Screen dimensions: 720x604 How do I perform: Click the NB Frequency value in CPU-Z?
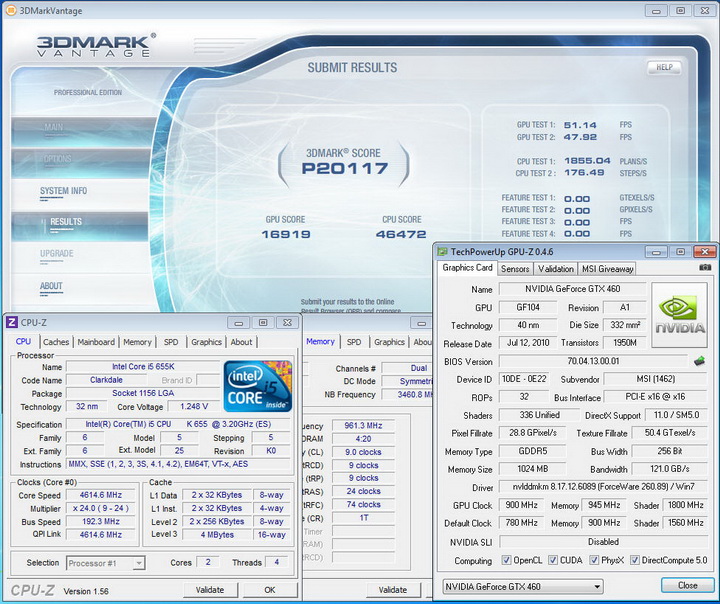tap(408, 395)
